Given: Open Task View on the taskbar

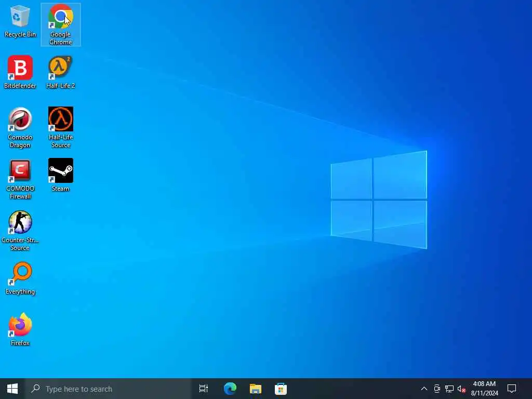Looking at the screenshot, I should pos(204,389).
